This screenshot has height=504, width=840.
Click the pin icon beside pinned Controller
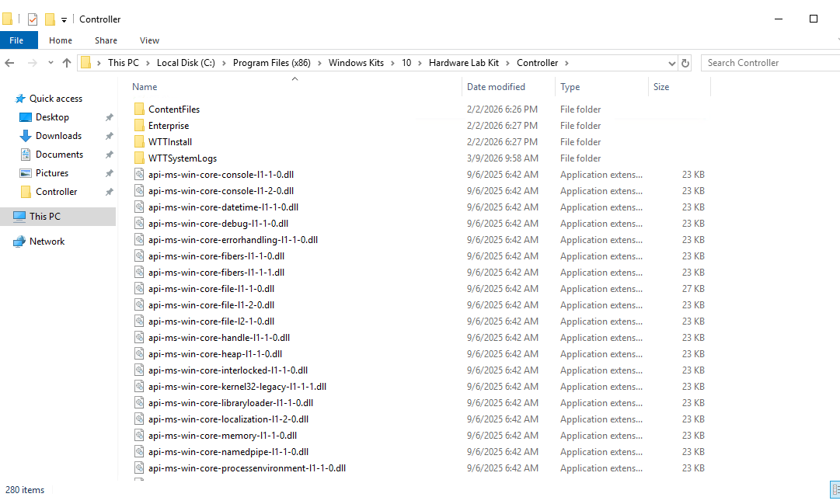coord(110,192)
